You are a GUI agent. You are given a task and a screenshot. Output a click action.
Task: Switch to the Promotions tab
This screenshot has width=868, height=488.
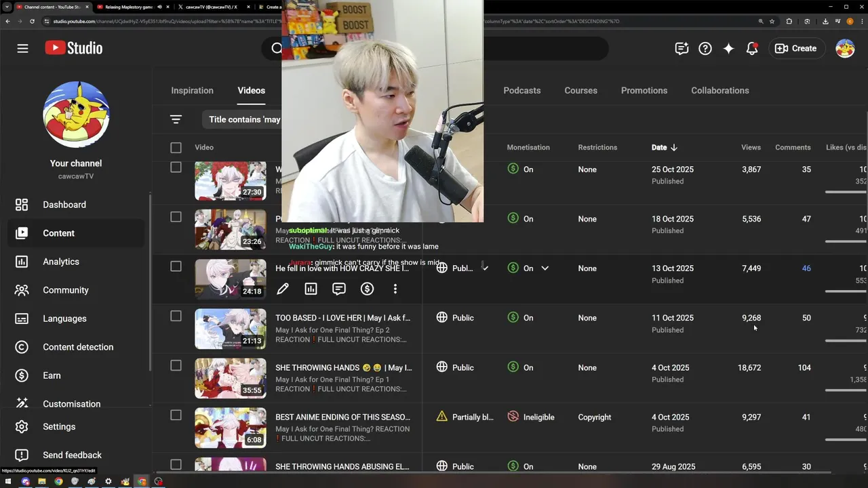click(x=644, y=90)
